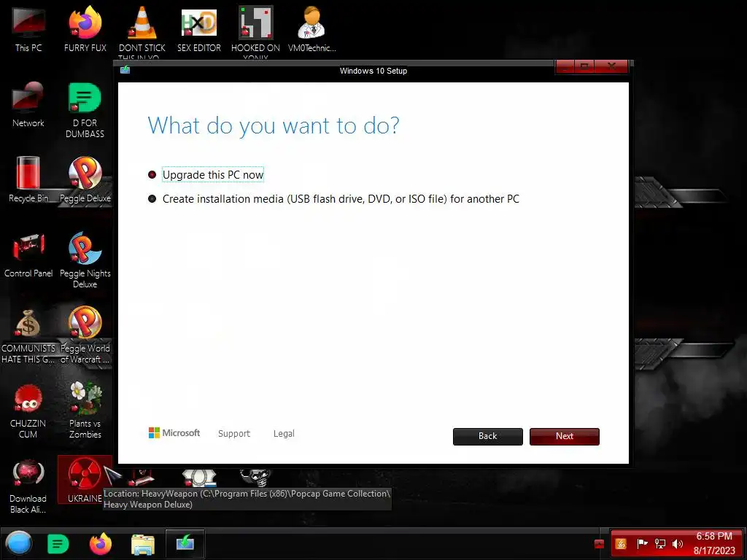
Task: Open the Download Black Ali... shortcut
Action: click(x=28, y=486)
